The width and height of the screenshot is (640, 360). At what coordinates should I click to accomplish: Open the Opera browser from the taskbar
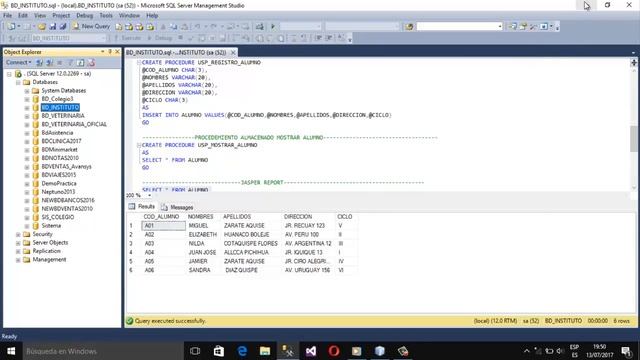(333, 351)
